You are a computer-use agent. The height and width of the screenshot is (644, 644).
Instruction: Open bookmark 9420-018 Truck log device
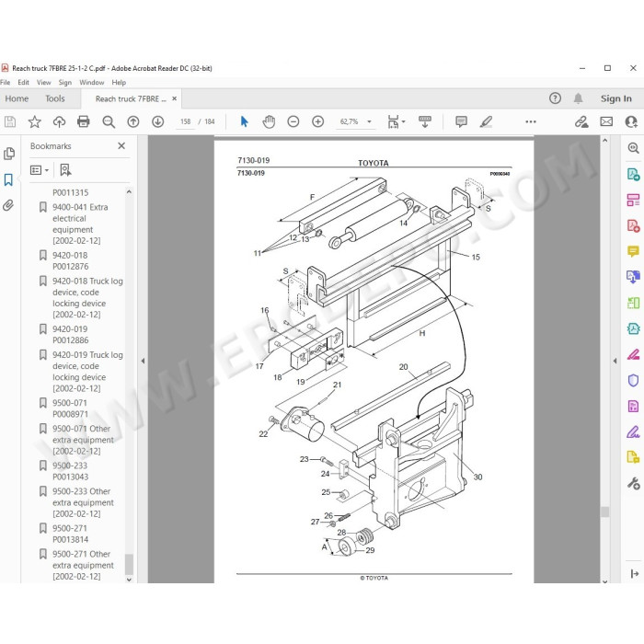pos(87,298)
